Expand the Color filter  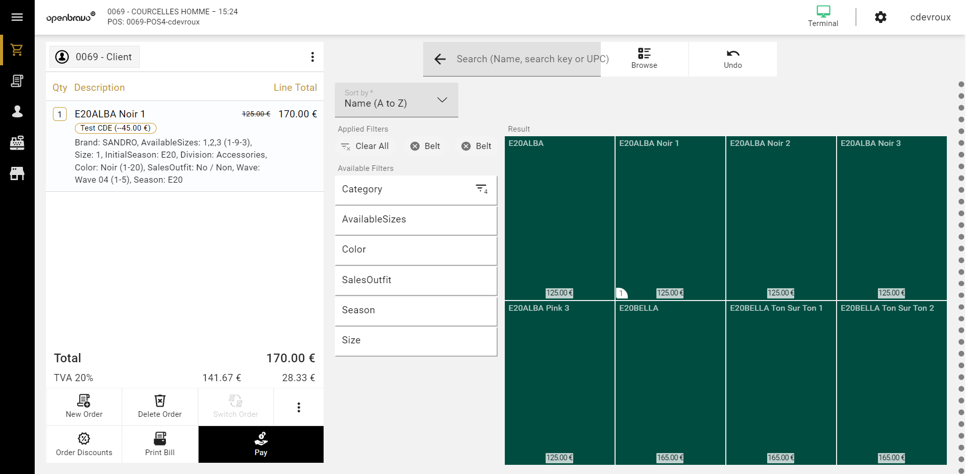[415, 250]
